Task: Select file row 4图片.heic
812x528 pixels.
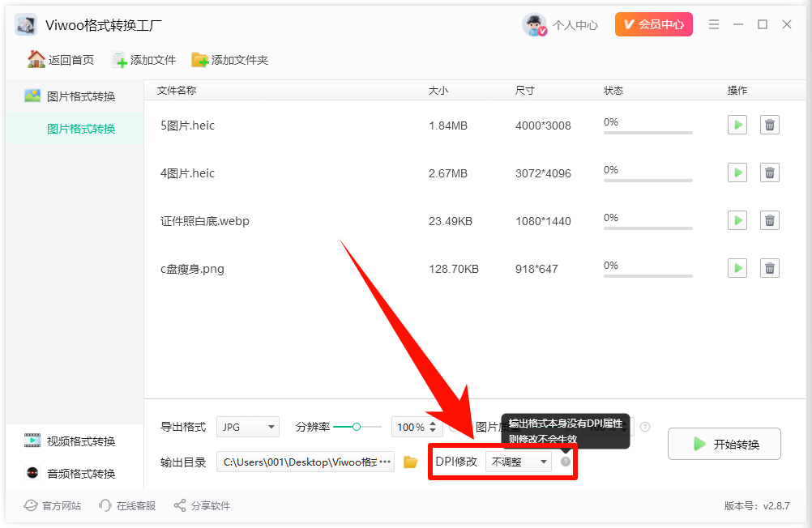Action: pos(474,172)
